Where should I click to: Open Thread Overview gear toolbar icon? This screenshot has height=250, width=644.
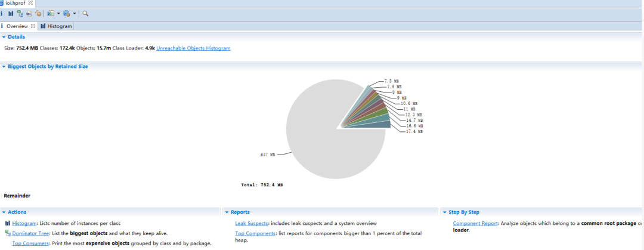coord(38,14)
